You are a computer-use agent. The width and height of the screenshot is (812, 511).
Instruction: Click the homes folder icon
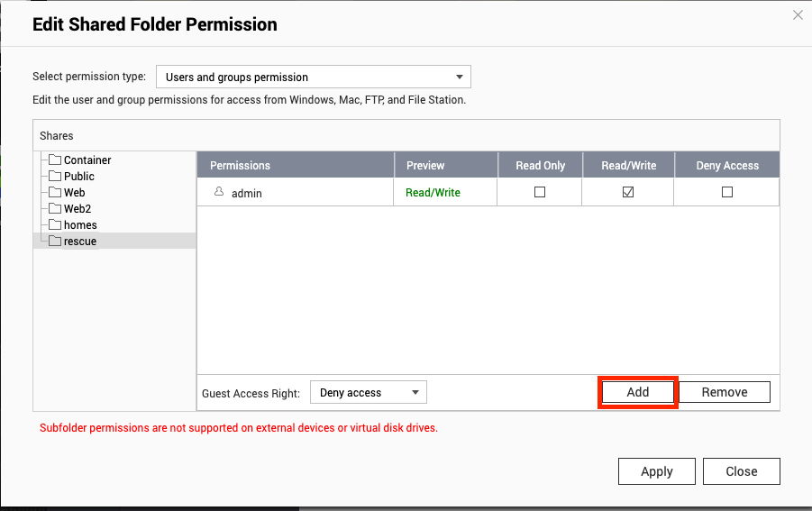point(55,224)
